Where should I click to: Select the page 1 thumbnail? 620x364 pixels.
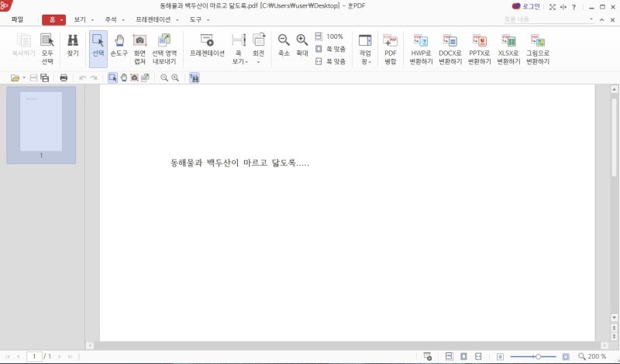click(41, 125)
